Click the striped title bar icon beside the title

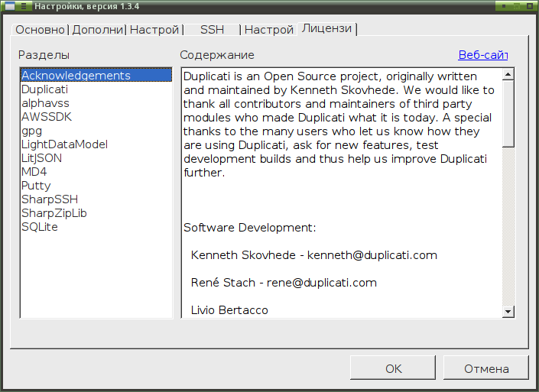tap(24, 6)
